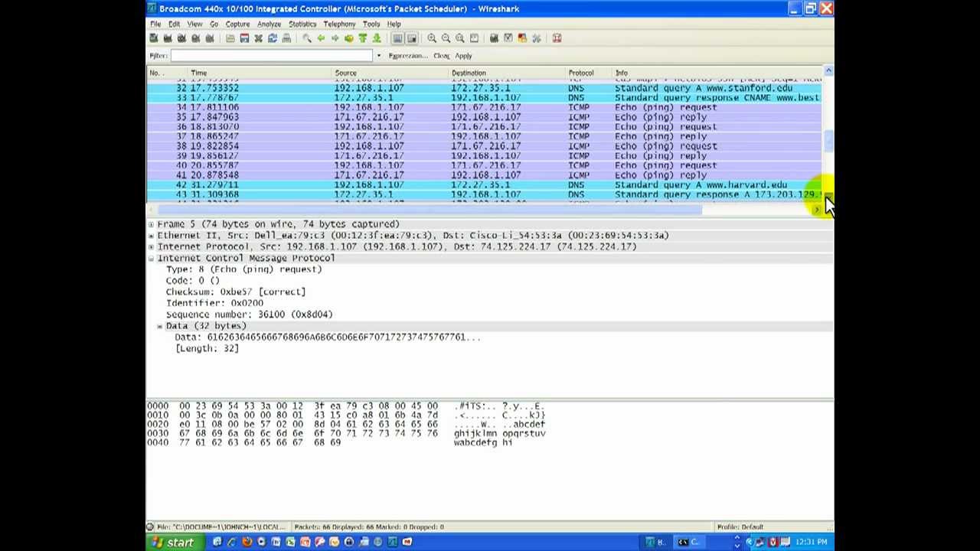Select the Identifier: 0x0200 line

[214, 303]
